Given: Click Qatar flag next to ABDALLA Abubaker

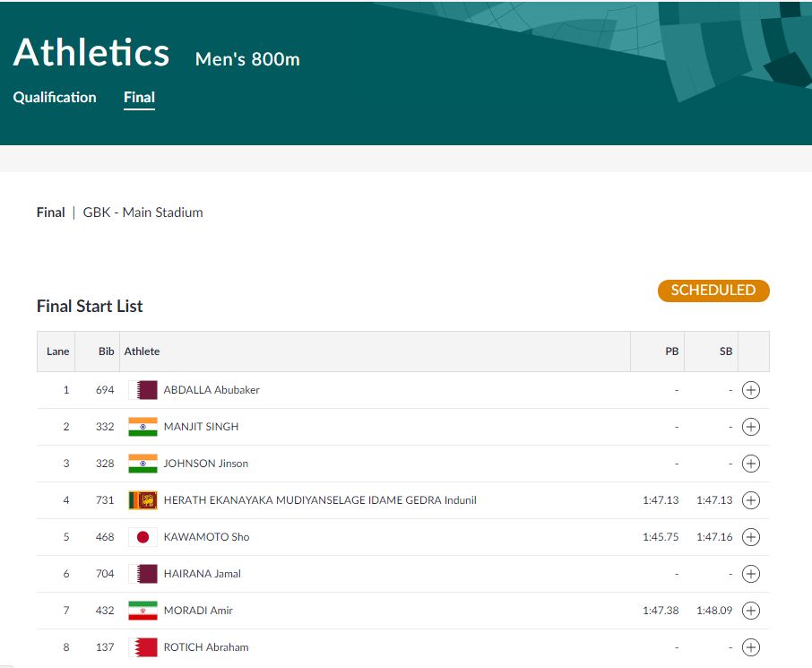Looking at the screenshot, I should 143,390.
